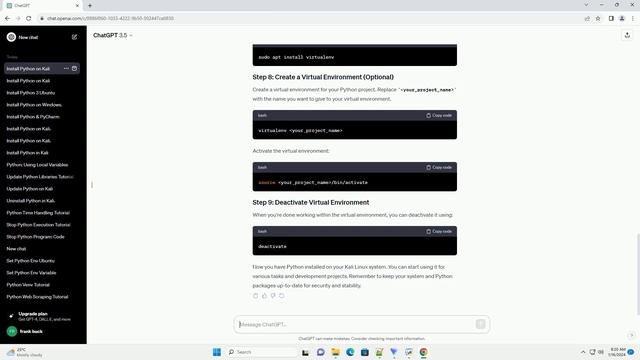640x360 pixels.
Task: Start a new chat via the edit icon
Action: pos(74,37)
